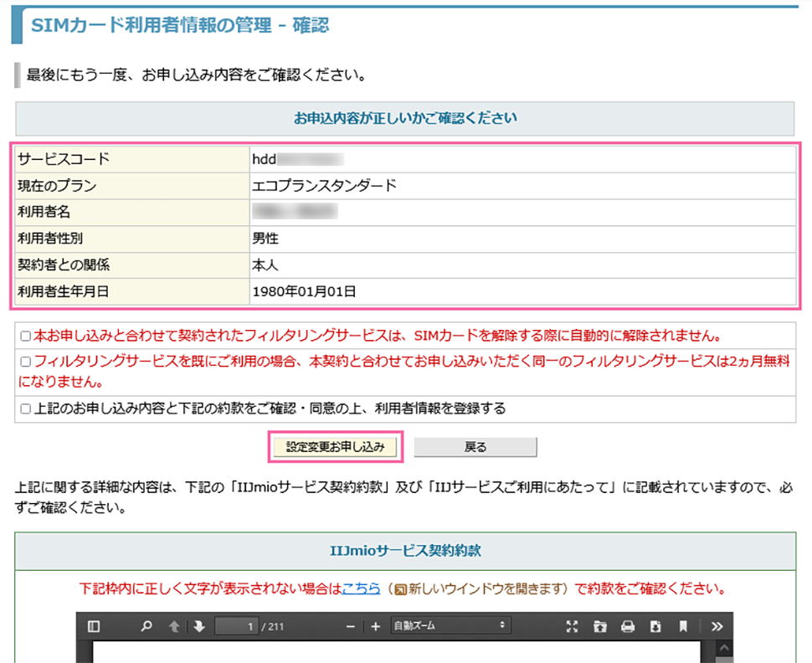
Task: Toggle the PDF viewer sidebar
Action: [x=94, y=626]
